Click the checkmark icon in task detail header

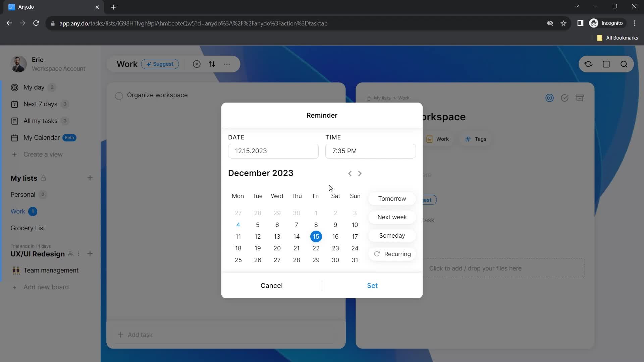coord(565,98)
